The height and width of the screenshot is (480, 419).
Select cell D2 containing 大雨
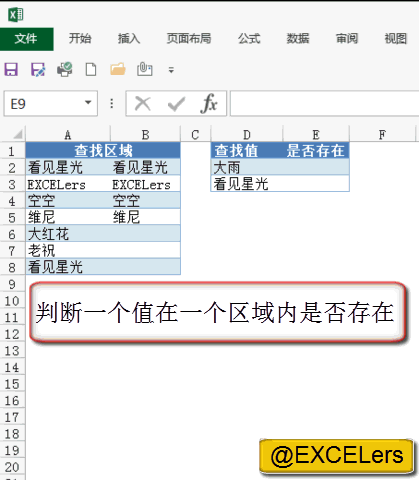247,167
